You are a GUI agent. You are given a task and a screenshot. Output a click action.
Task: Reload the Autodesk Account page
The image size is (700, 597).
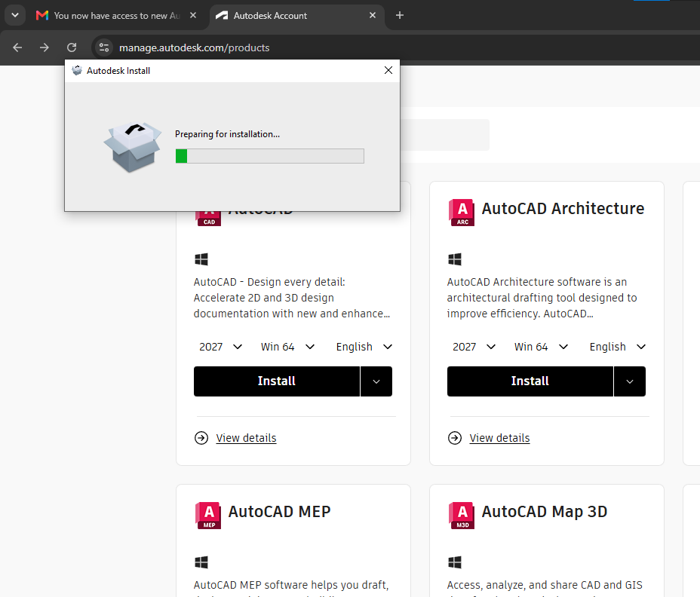(72, 47)
